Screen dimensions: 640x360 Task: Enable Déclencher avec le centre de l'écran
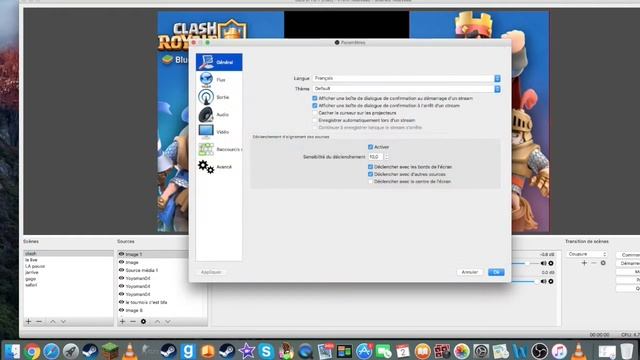(371, 182)
